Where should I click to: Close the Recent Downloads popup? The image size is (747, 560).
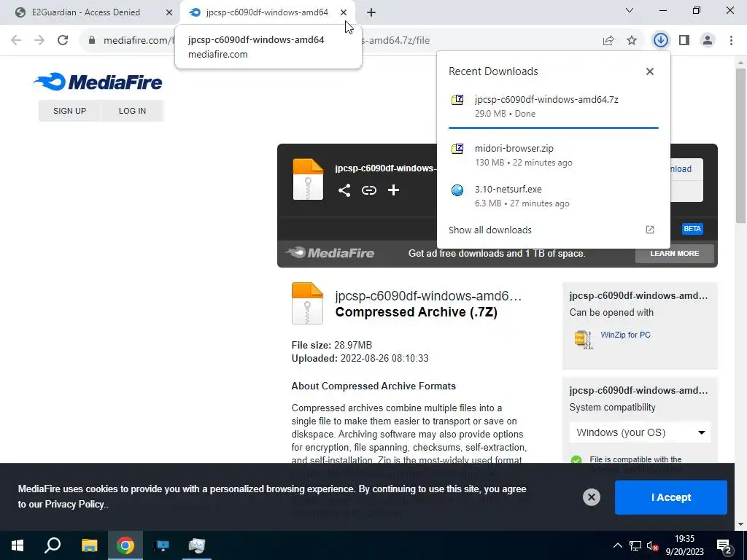(x=650, y=71)
